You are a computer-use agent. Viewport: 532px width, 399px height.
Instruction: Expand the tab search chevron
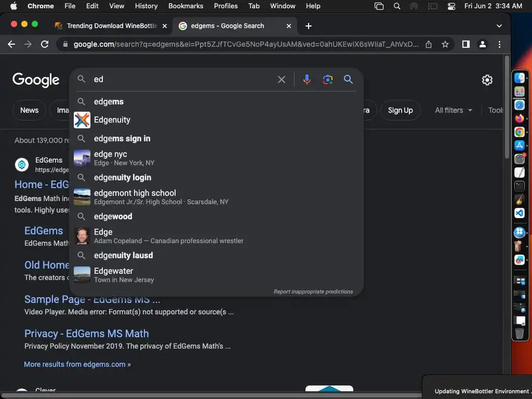point(499,26)
